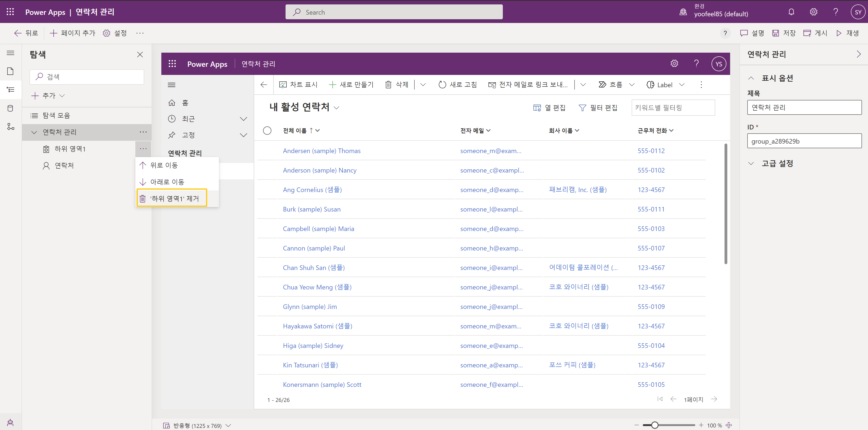Choose 아래로 이동 from the context menu
Viewport: 868px width, 430px height.
(x=177, y=182)
